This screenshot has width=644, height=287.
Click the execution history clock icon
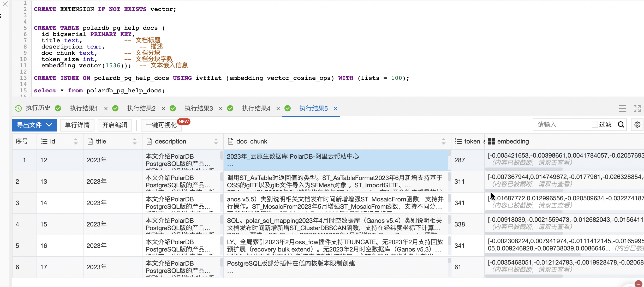click(18, 108)
